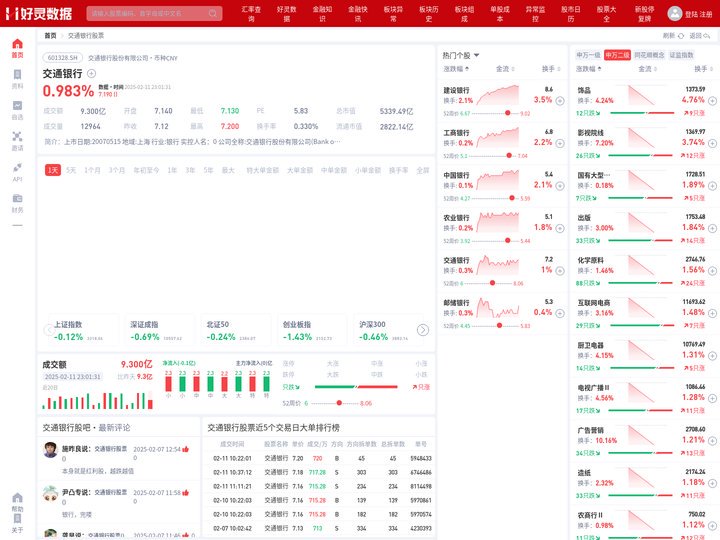Add 邮储银行 with its plus icon

(x=560, y=313)
